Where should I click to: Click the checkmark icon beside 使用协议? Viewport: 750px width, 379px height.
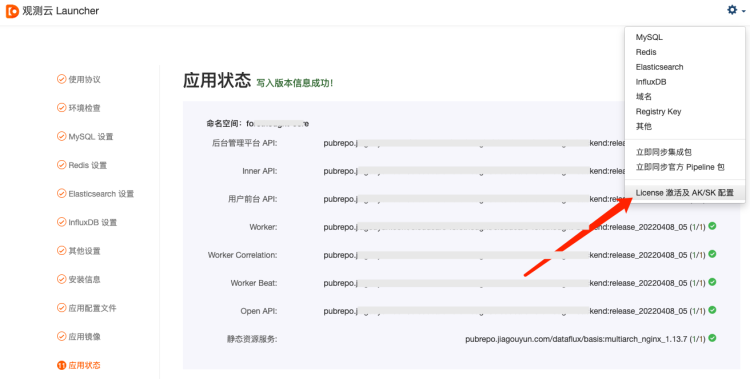coord(61,79)
